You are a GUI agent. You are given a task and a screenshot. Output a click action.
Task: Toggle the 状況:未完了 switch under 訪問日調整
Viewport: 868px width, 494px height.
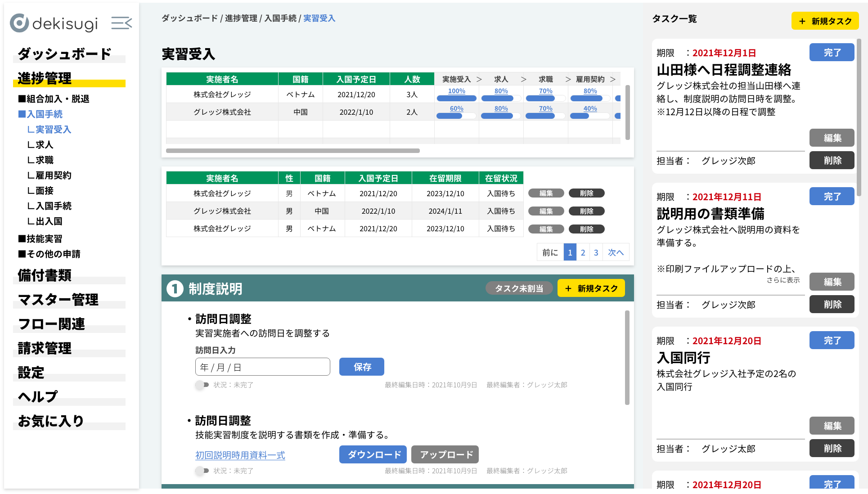(201, 385)
